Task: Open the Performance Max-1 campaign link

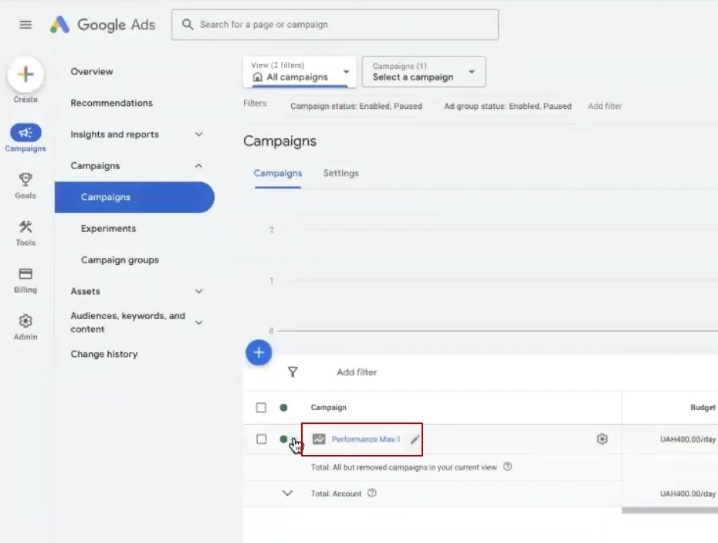Action: [366, 439]
